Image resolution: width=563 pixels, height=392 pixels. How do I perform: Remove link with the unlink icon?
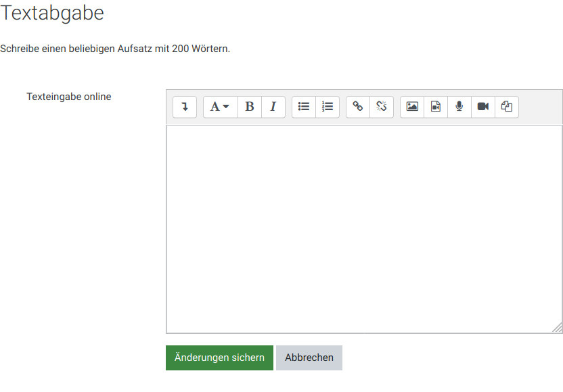click(382, 107)
